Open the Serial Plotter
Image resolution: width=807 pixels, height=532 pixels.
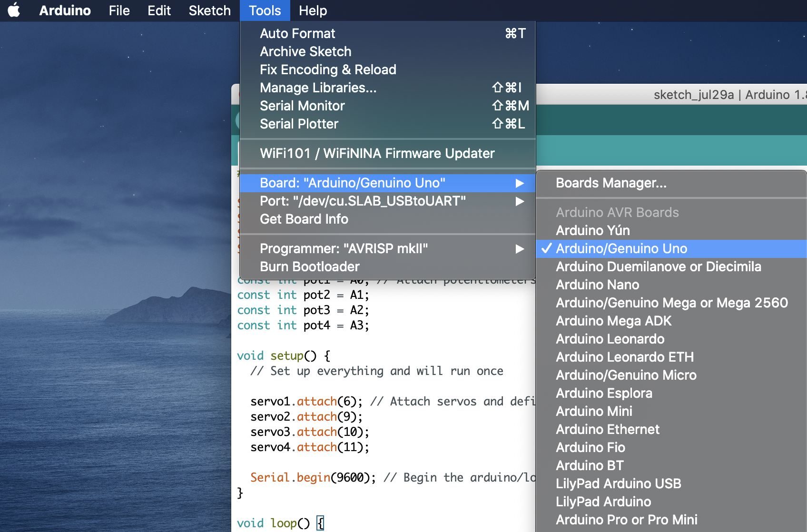(x=299, y=124)
